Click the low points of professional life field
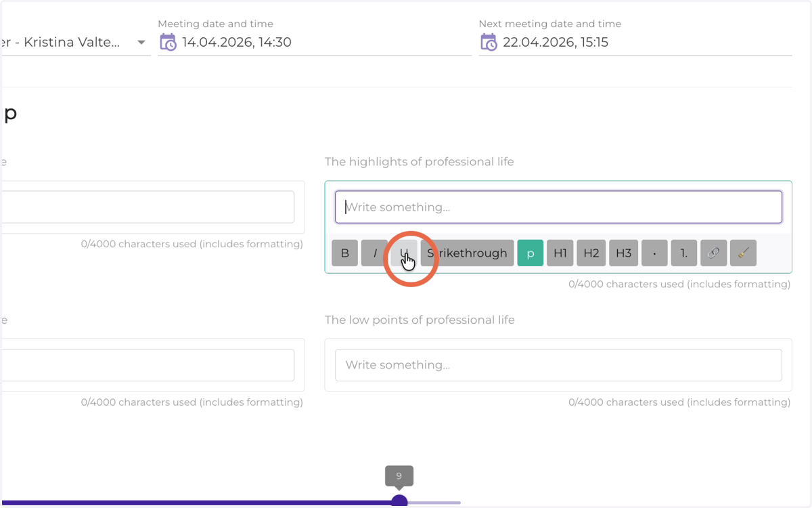This screenshot has width=812, height=508. pos(558,365)
